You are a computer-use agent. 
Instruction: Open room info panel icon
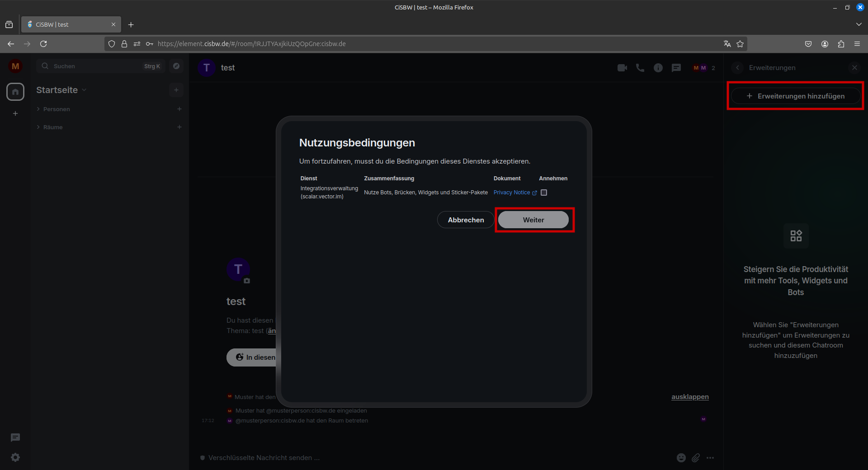coord(658,68)
